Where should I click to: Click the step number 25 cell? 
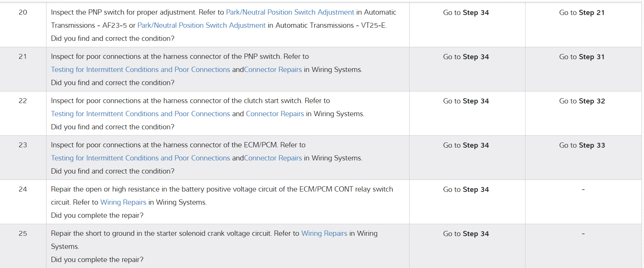[23, 234]
